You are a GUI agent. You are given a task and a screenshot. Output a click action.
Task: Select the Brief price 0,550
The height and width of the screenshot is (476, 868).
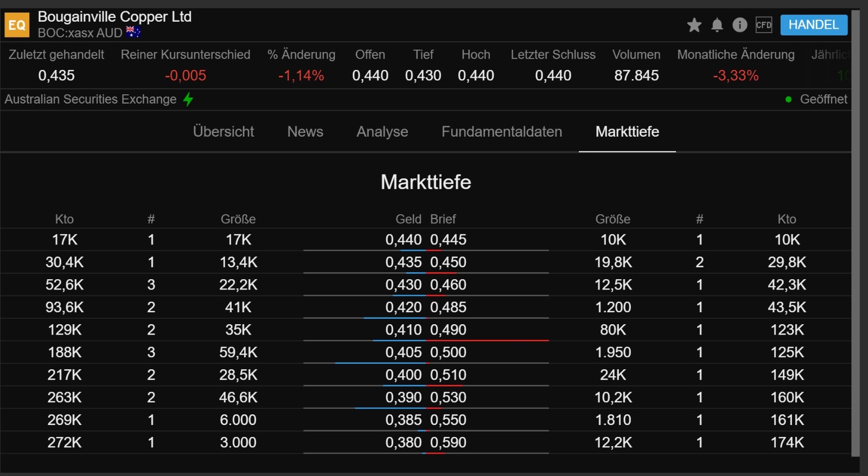pyautogui.click(x=448, y=420)
